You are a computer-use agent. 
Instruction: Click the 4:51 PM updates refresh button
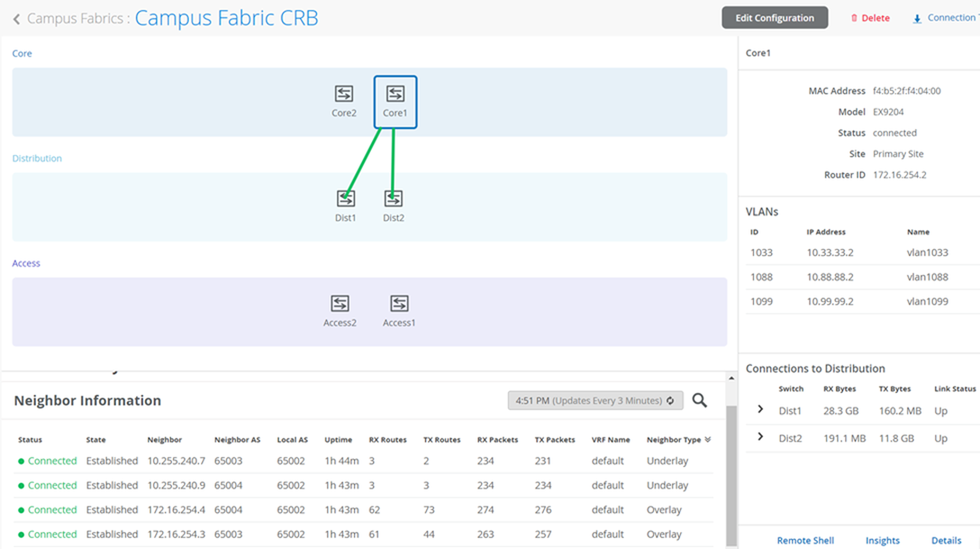595,400
